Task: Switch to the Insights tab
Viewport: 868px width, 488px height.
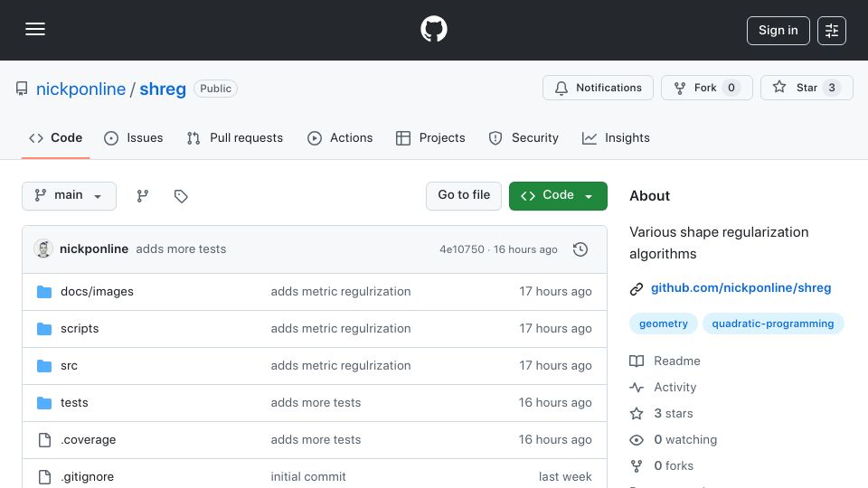Action: tap(616, 137)
